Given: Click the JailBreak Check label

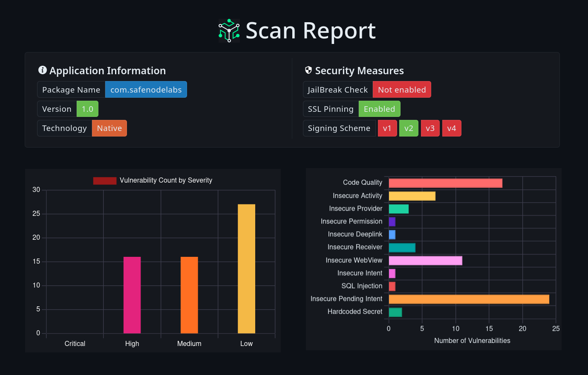Looking at the screenshot, I should tap(338, 90).
